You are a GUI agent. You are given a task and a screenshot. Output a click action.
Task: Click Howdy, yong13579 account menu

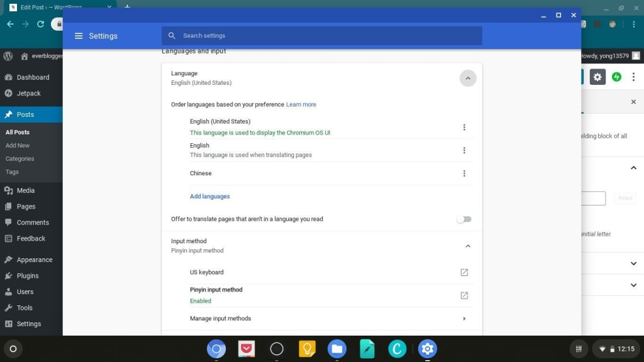coord(610,56)
